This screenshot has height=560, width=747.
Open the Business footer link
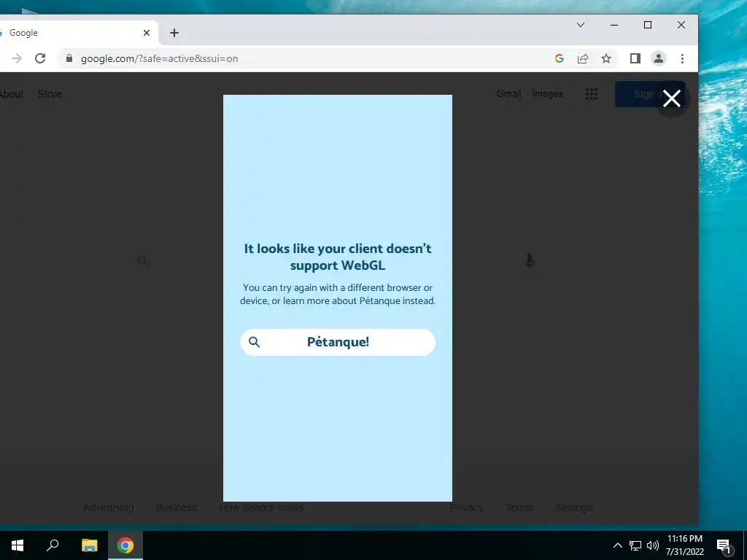coord(177,507)
